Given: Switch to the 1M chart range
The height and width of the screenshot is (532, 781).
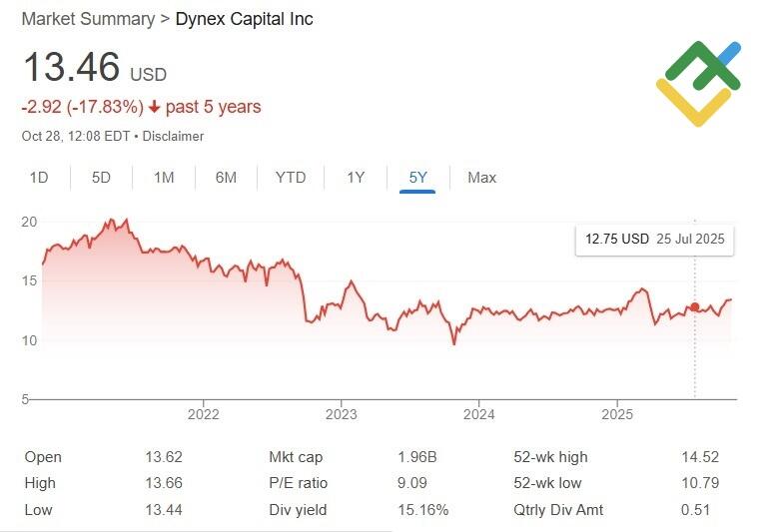Looking at the screenshot, I should click(x=164, y=178).
